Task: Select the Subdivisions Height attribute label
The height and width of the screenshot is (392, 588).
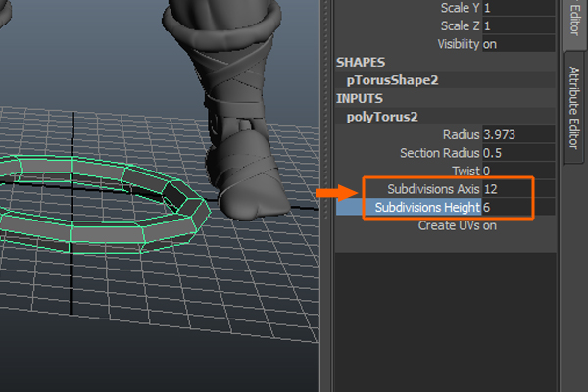Action: click(427, 208)
